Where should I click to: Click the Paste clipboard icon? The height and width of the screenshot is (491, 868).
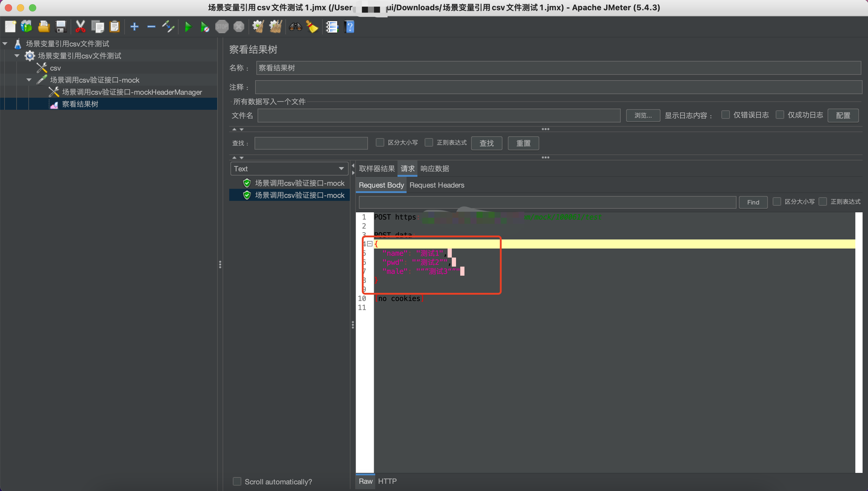[115, 27]
